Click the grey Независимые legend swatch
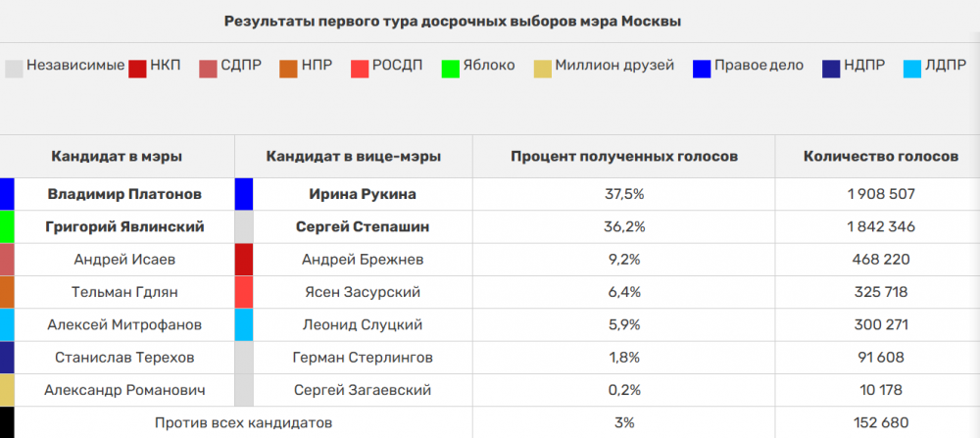The width and height of the screenshot is (980, 438). [14, 68]
